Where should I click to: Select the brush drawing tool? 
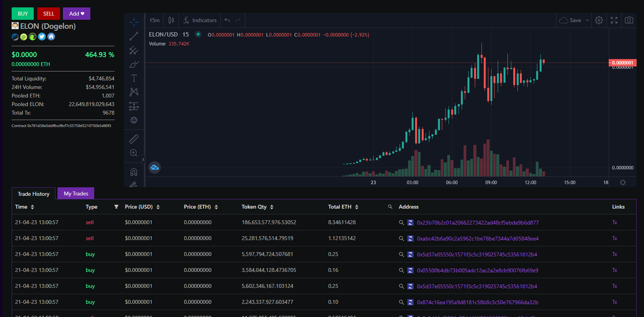point(134,64)
